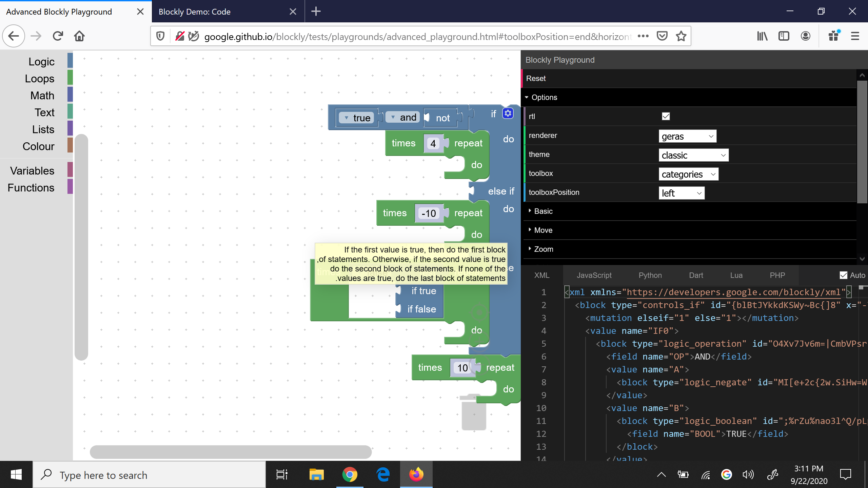Toggle the Firefox sidebar
This screenshot has width=868, height=488.
click(x=784, y=36)
